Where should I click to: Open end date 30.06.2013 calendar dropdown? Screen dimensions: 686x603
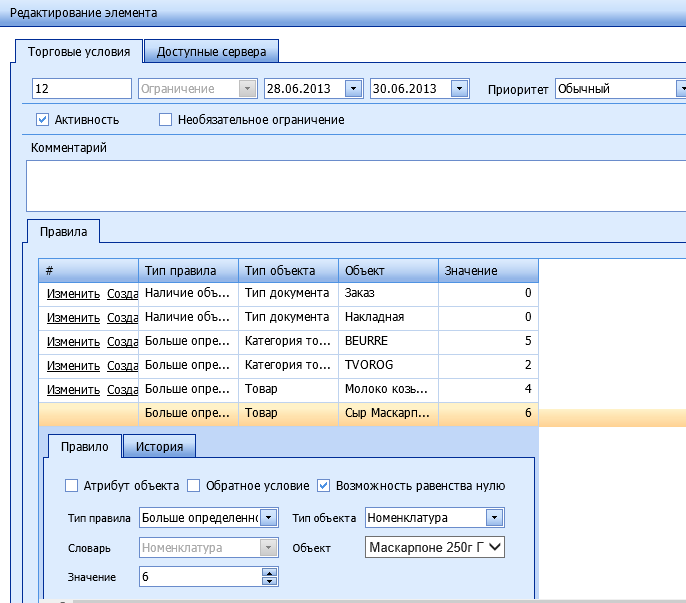[459, 89]
